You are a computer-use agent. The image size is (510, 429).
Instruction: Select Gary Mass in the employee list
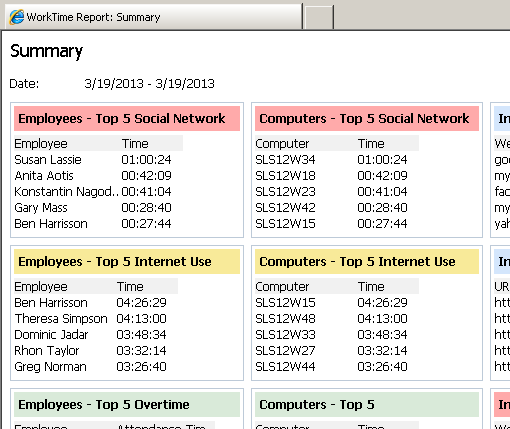click(x=41, y=208)
